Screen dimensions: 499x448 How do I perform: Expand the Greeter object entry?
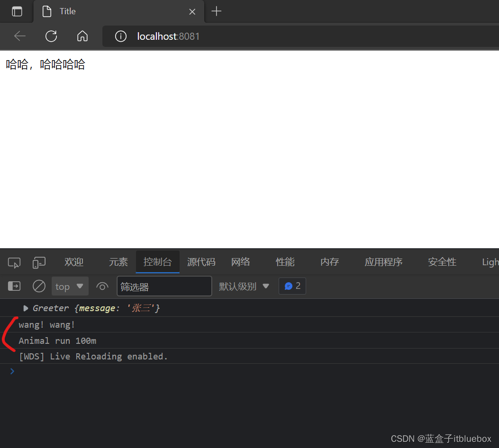(26, 308)
